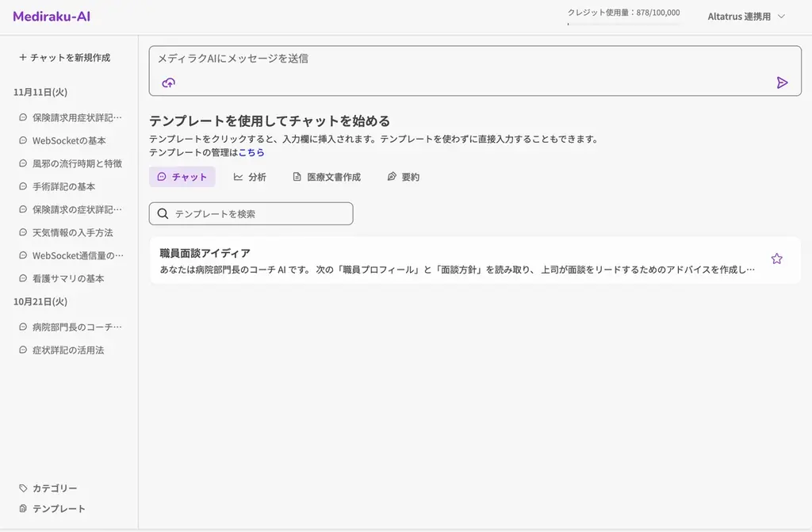The width and height of the screenshot is (812, 532).
Task: Click the テンプレート icon at sidebar bottom
Action: click(23, 509)
